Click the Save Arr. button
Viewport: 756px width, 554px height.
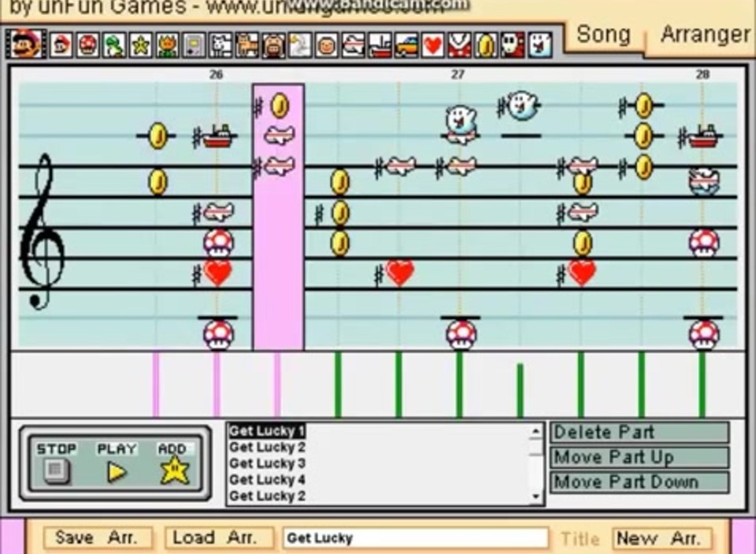98,537
